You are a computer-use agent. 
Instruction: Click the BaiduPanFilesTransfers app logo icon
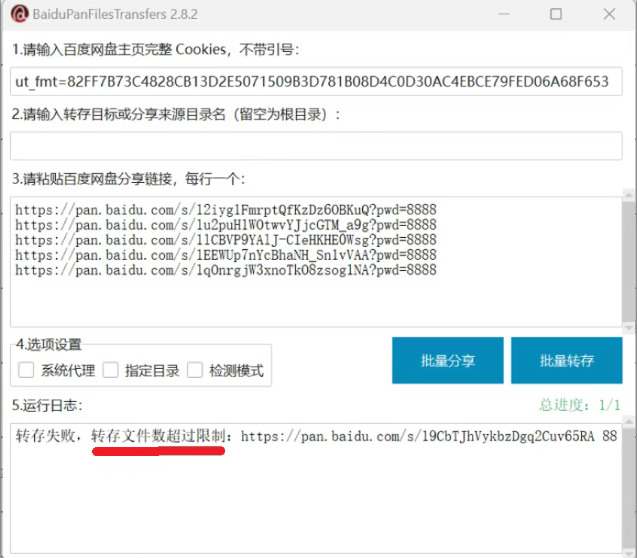click(19, 14)
